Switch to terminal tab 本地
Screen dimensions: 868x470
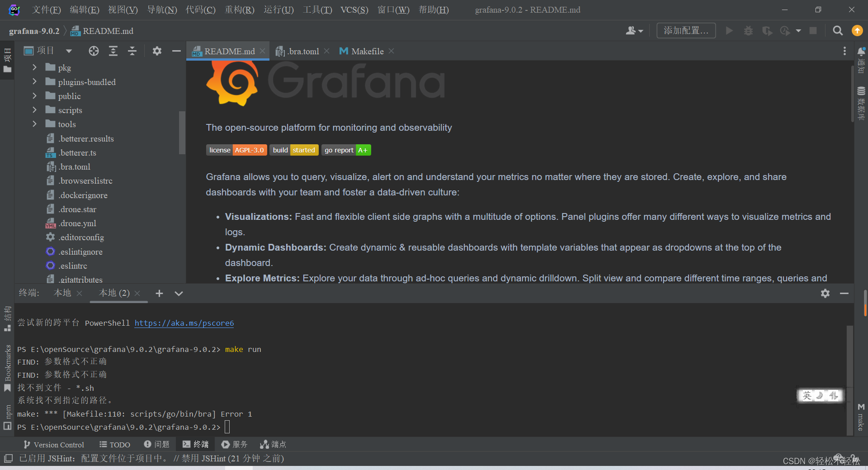62,293
